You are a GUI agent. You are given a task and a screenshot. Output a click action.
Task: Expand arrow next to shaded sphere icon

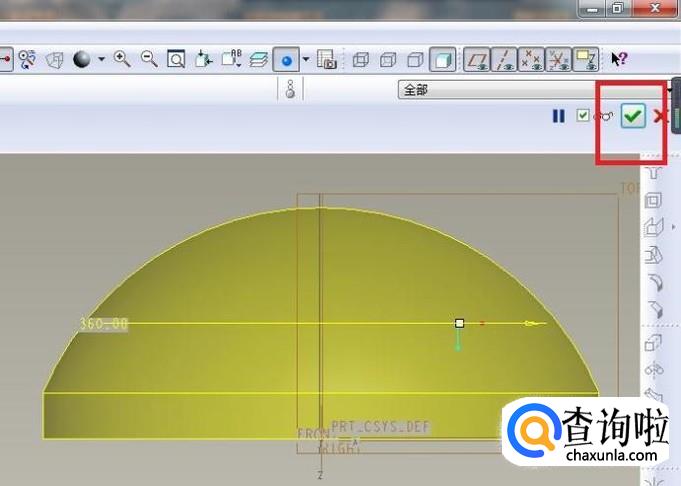(x=101, y=59)
